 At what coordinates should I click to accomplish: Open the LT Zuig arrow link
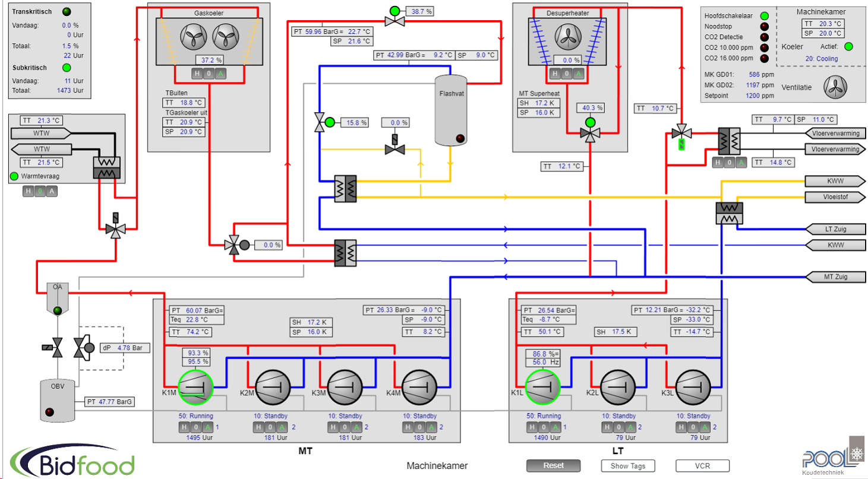[835, 229]
